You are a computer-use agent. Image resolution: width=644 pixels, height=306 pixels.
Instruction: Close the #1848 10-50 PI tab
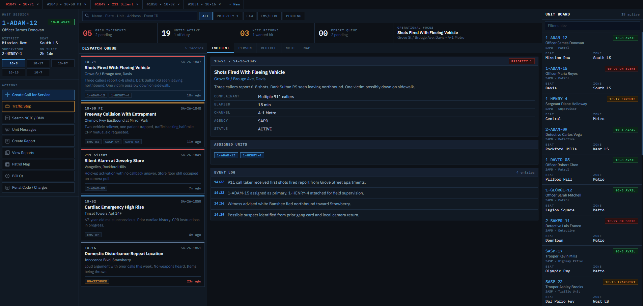85,4
